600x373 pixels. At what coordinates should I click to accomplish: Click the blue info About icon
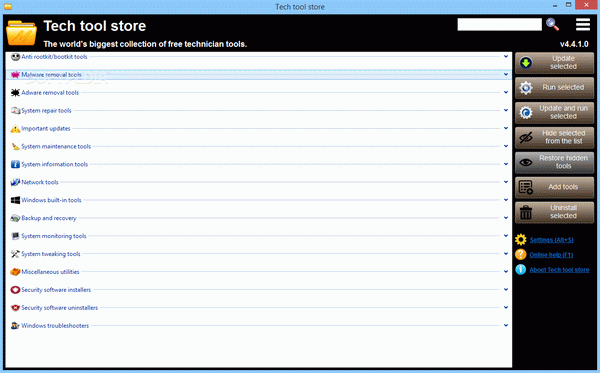coord(520,269)
